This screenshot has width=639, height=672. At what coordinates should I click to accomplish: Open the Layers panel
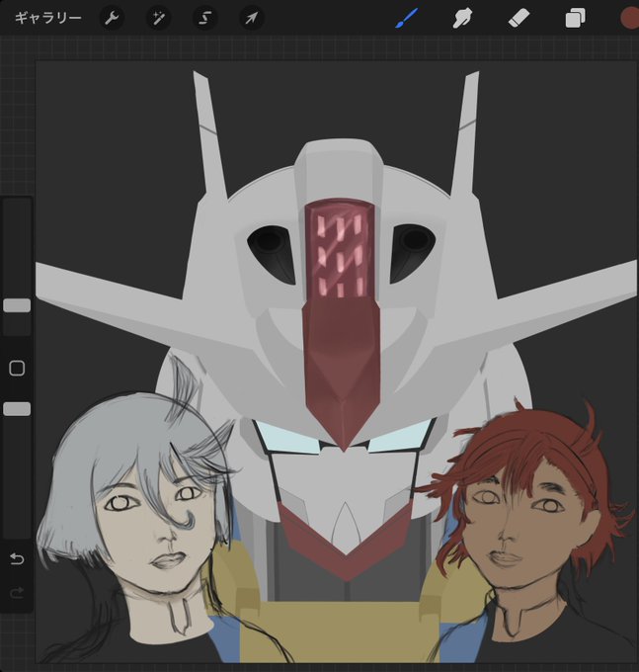pos(575,19)
